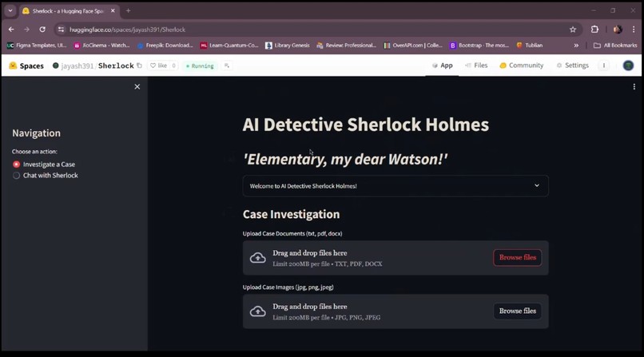Show more bookmarks with the chevron
The width and height of the screenshot is (644, 357).
(576, 46)
